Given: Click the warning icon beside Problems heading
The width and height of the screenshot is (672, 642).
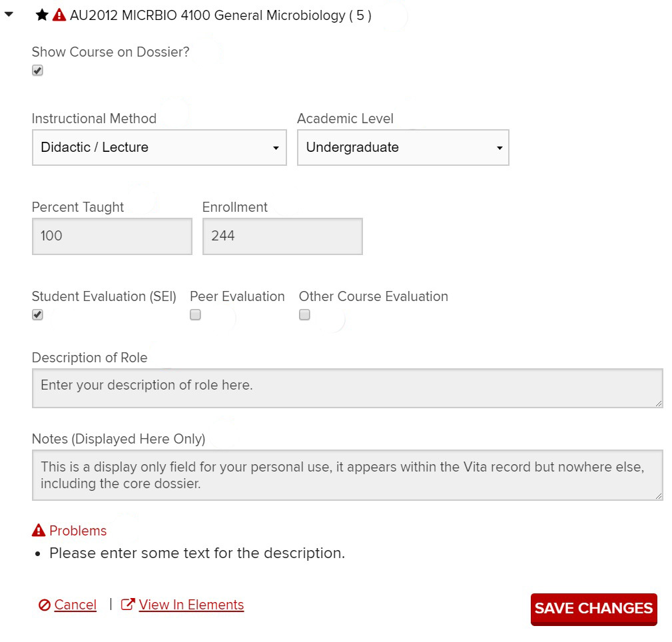Looking at the screenshot, I should [38, 530].
